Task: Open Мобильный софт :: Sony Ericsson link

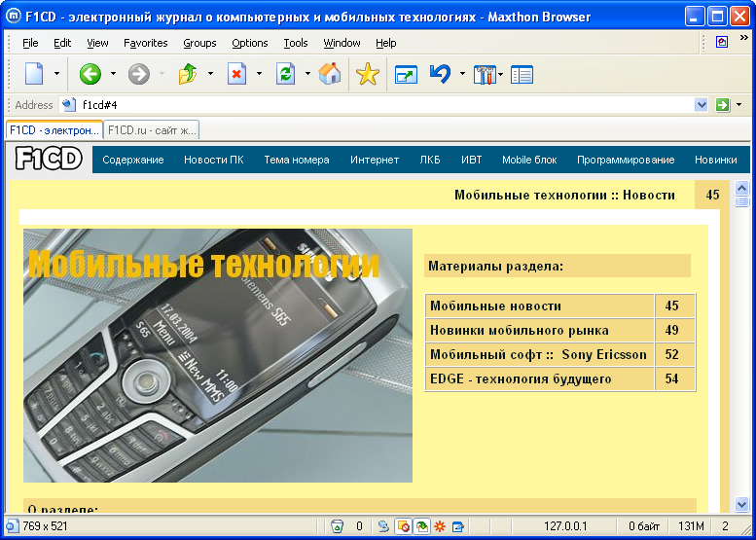Action: pos(538,354)
